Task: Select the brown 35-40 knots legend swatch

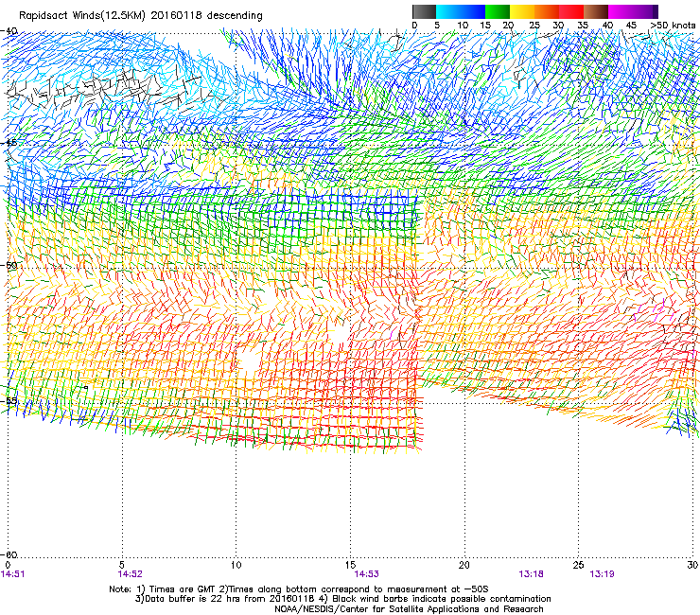Action: 596,11
